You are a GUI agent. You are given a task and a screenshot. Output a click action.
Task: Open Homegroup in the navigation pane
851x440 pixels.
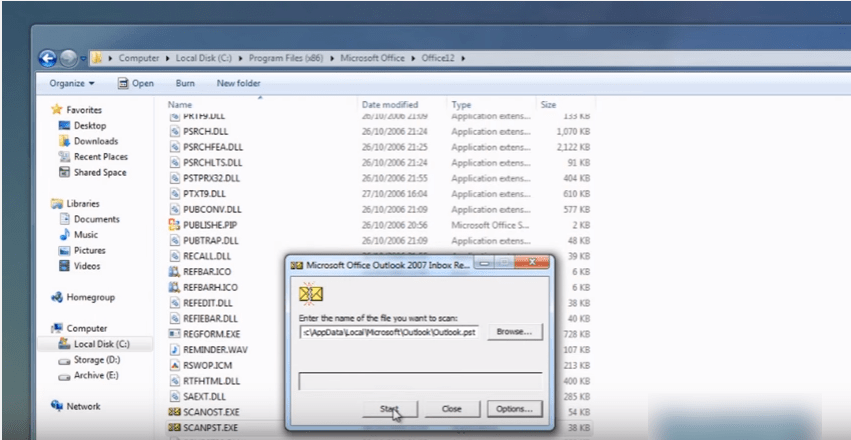point(83,297)
